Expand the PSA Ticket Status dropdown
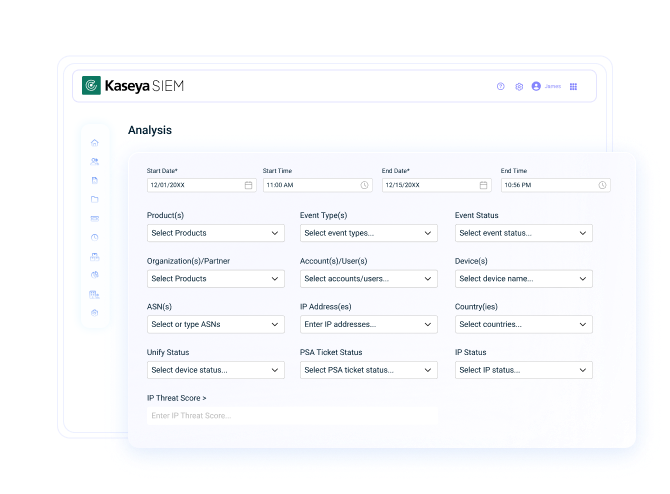This screenshot has width=670, height=494. pos(368,370)
